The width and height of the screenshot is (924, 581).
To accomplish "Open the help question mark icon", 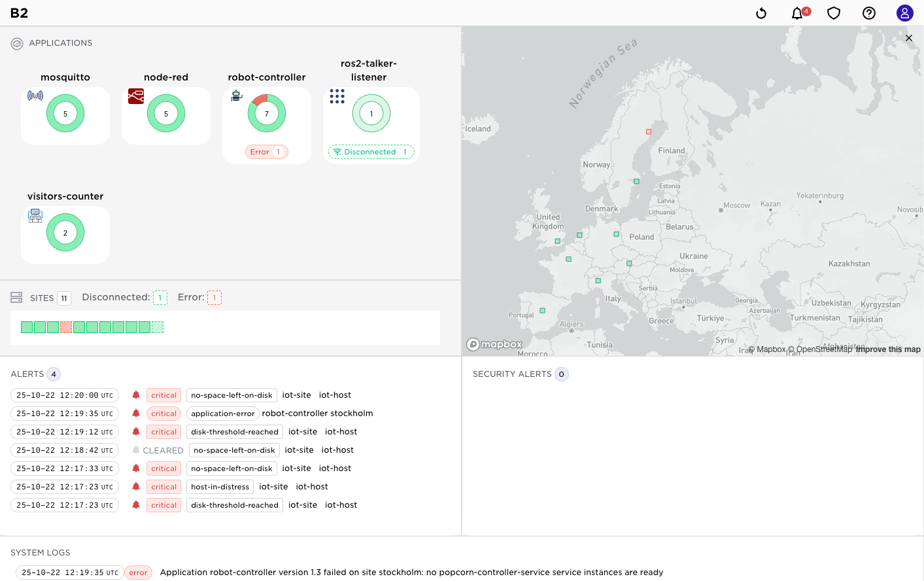I will [x=869, y=14].
